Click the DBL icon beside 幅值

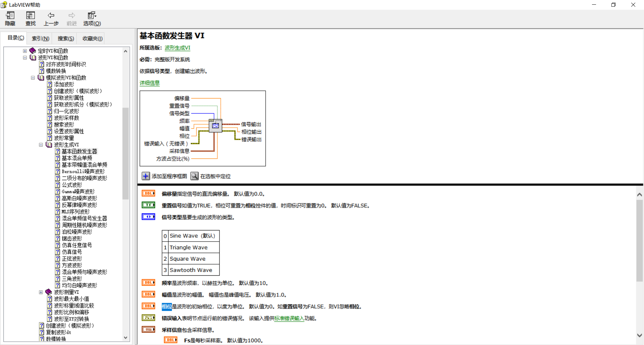[x=148, y=294]
